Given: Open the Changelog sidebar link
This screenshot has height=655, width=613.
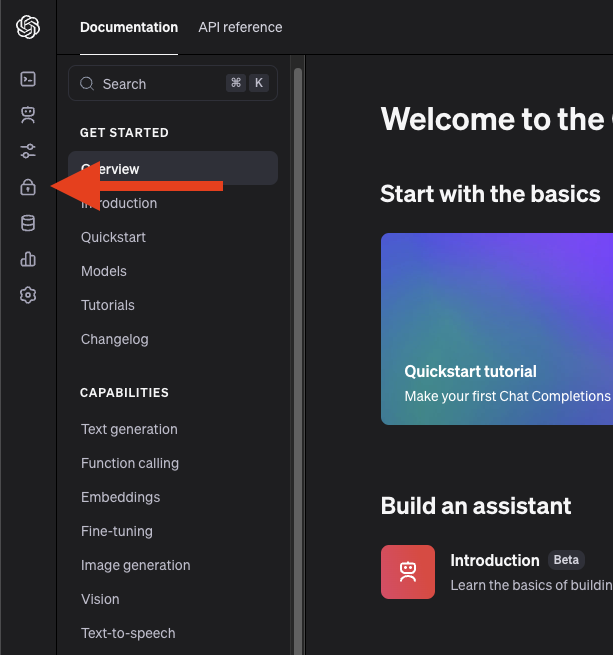Looking at the screenshot, I should [114, 339].
